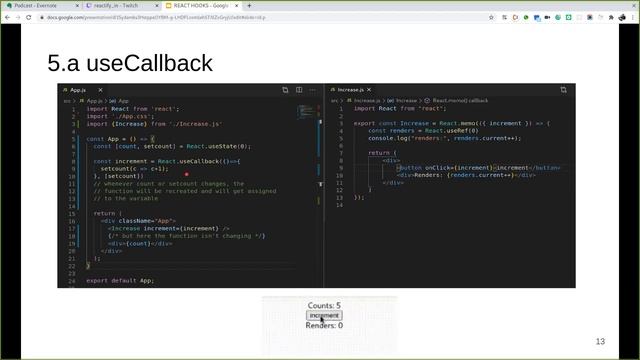Open the video camera extension icon
The width and height of the screenshot is (640, 360).
pyautogui.click(x=547, y=18)
